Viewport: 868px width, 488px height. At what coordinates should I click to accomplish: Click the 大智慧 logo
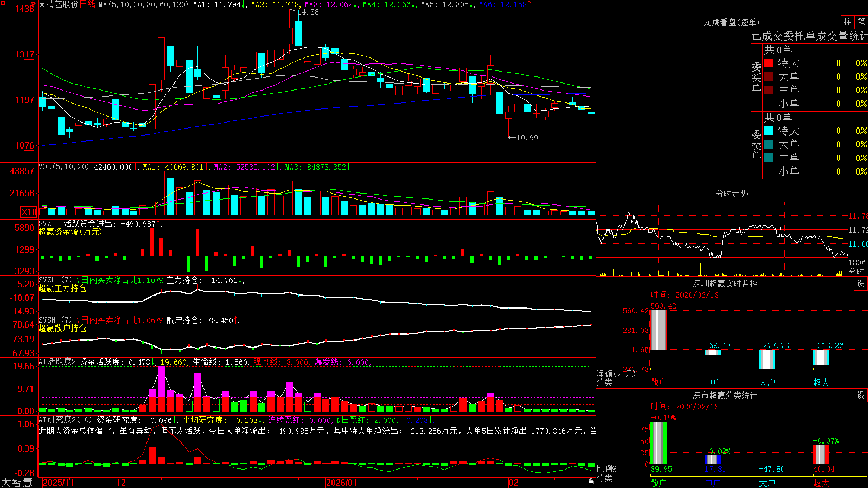tap(17, 482)
